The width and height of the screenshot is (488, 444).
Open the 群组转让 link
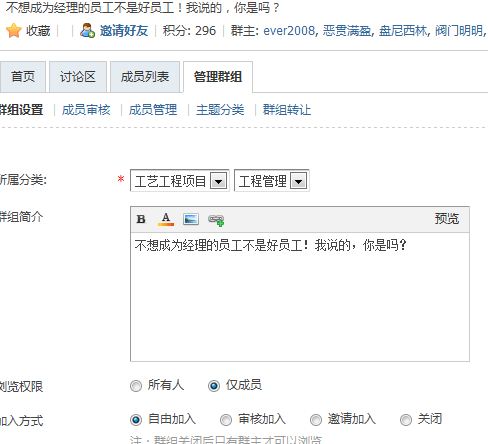click(287, 110)
